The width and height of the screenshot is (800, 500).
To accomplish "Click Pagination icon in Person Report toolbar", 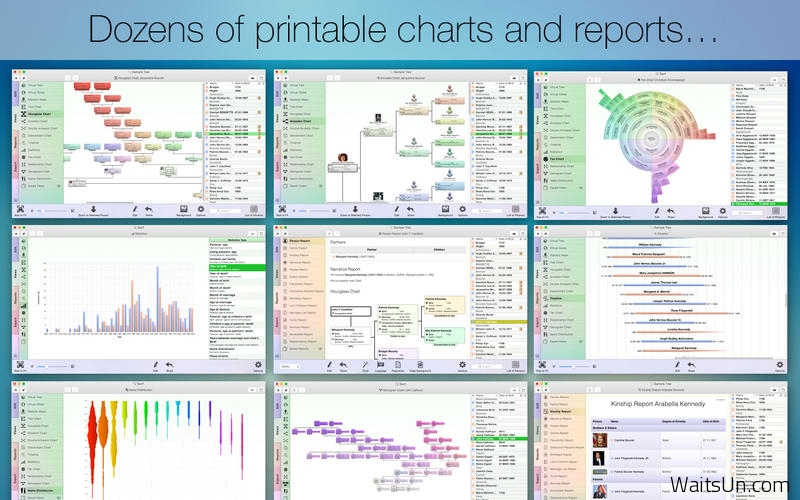I will tap(400, 366).
